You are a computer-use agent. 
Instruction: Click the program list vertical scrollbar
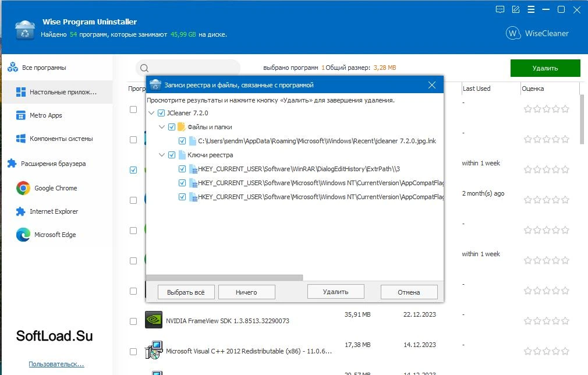582,119
